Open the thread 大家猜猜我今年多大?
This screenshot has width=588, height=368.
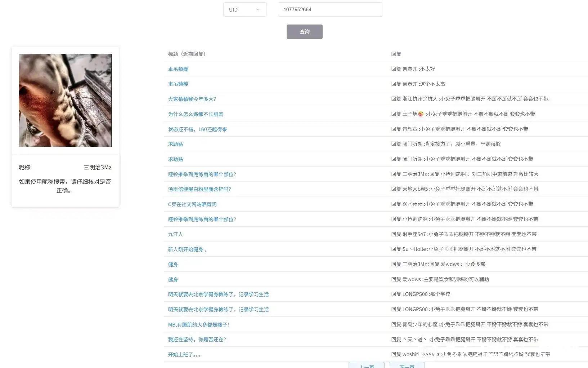(x=192, y=99)
